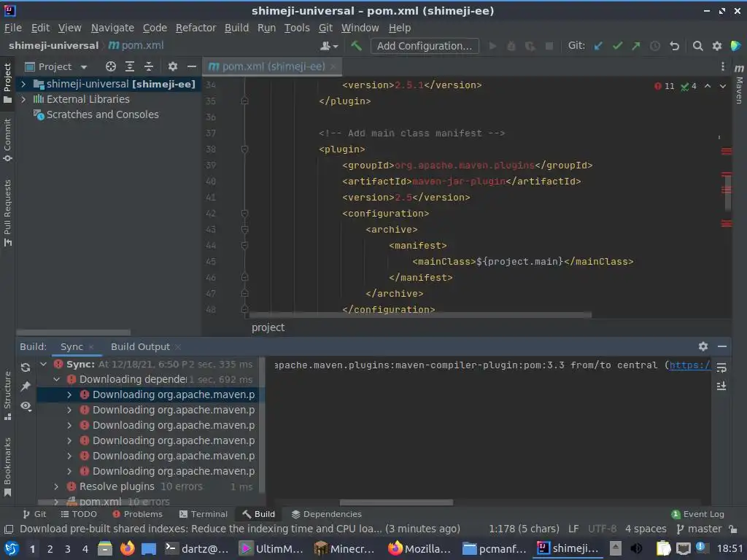Image resolution: width=747 pixels, height=560 pixels.
Task: Open the Refactor menu
Action: pos(196,28)
